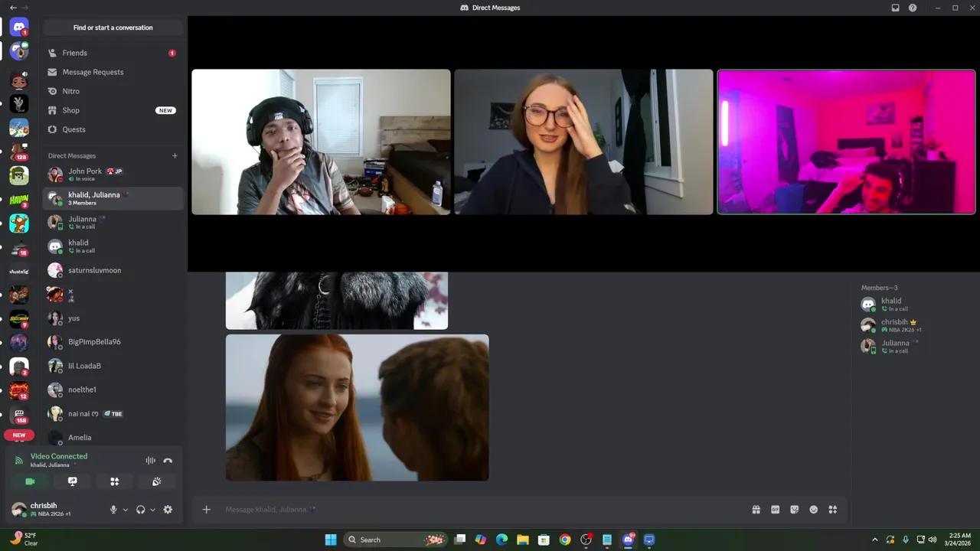The width and height of the screenshot is (980, 551).
Task: Open the Discord home direct messages icon
Action: (19, 28)
